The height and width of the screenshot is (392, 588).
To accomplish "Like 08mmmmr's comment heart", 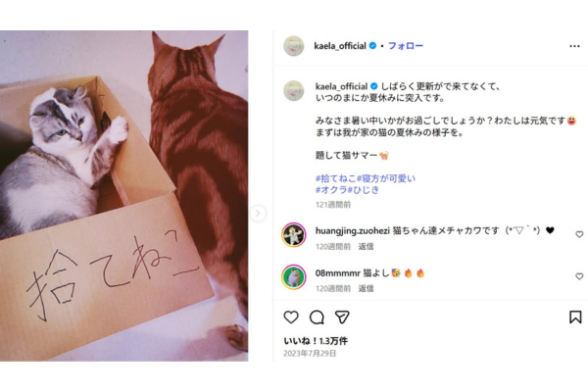I will pos(579,276).
